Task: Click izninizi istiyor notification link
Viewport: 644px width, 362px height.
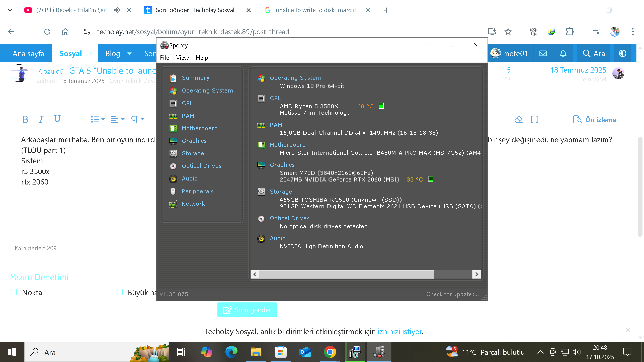Action: [399, 331]
